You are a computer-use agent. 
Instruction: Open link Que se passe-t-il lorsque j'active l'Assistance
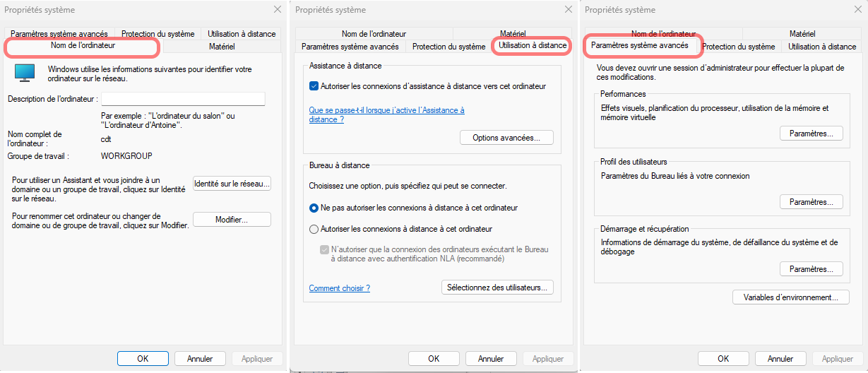click(387, 115)
